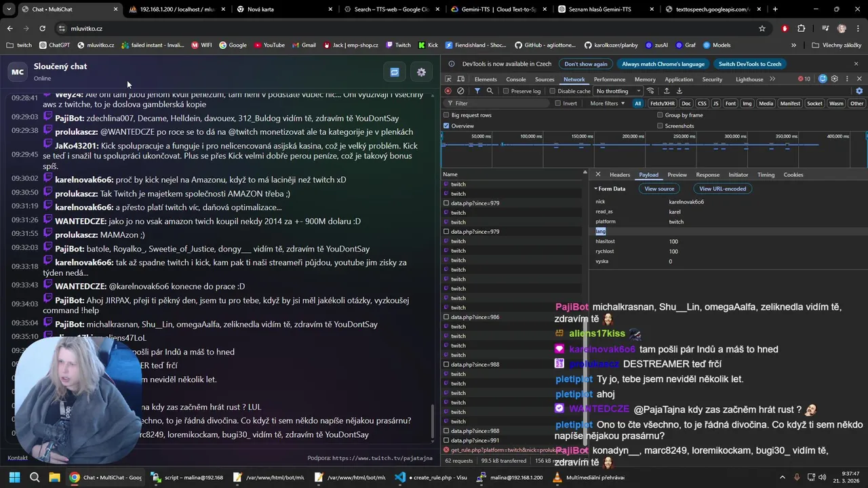Reload the mluvitko.cz page
This screenshot has height=488, width=868.
[42, 28]
